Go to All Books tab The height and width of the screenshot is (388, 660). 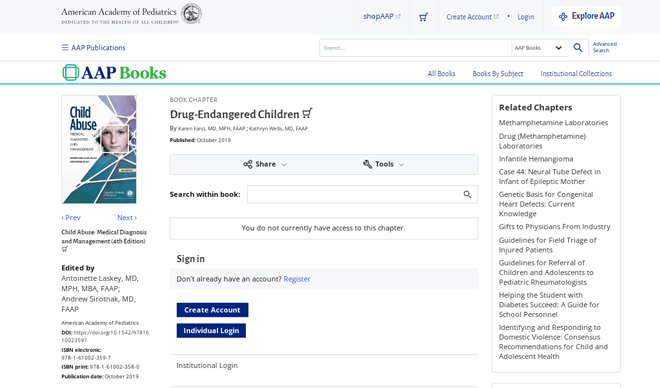coord(441,74)
